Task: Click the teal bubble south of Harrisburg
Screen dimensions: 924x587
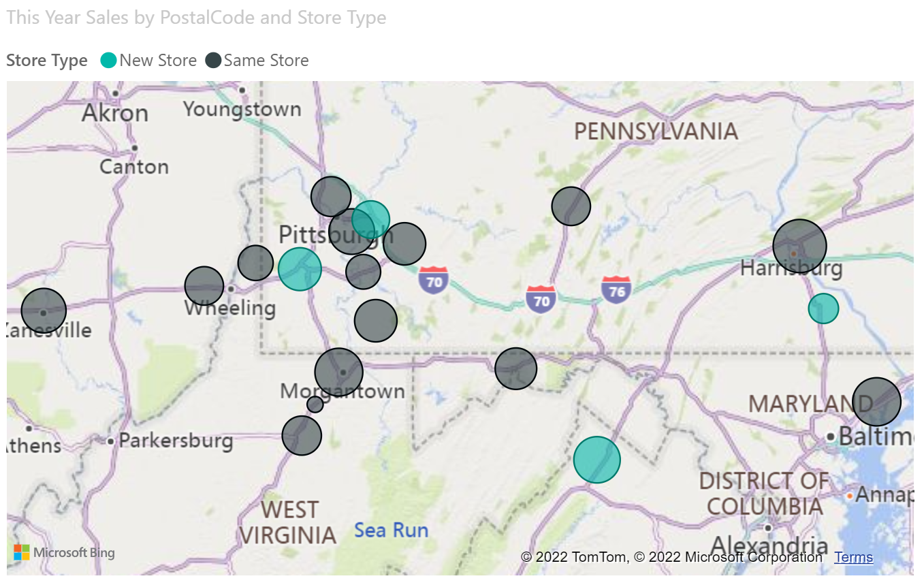Action: tap(823, 308)
